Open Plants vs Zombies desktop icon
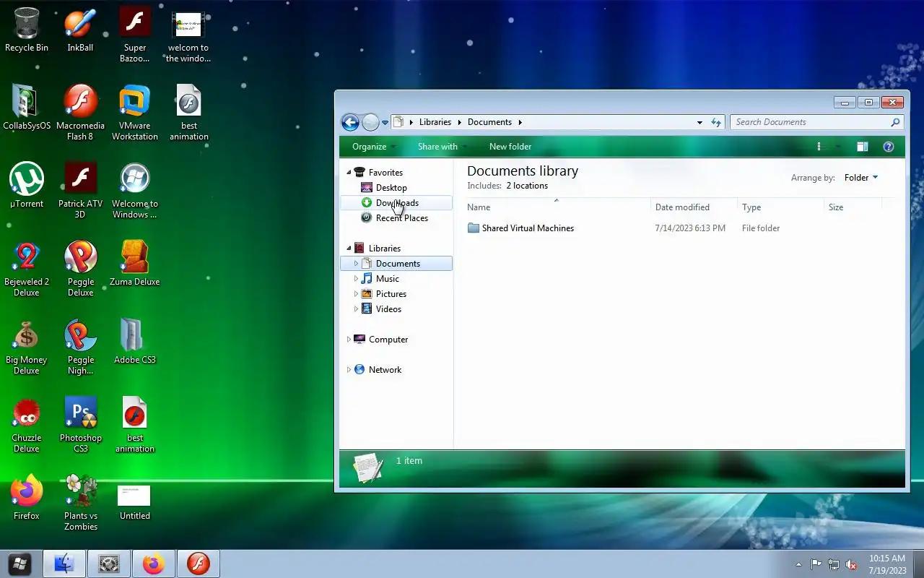 [x=80, y=502]
